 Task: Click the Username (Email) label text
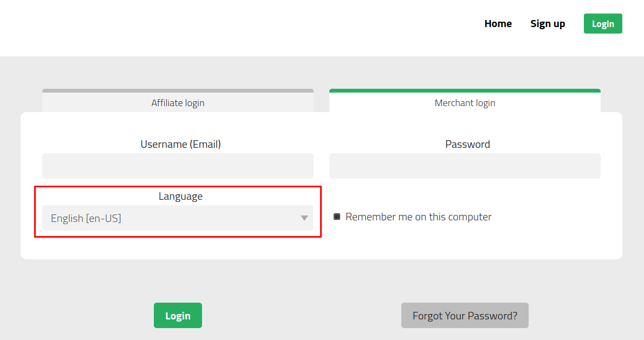180,144
